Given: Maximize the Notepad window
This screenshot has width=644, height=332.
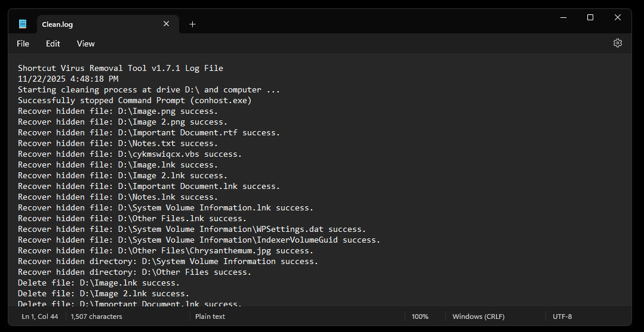Looking at the screenshot, I should pyautogui.click(x=590, y=18).
